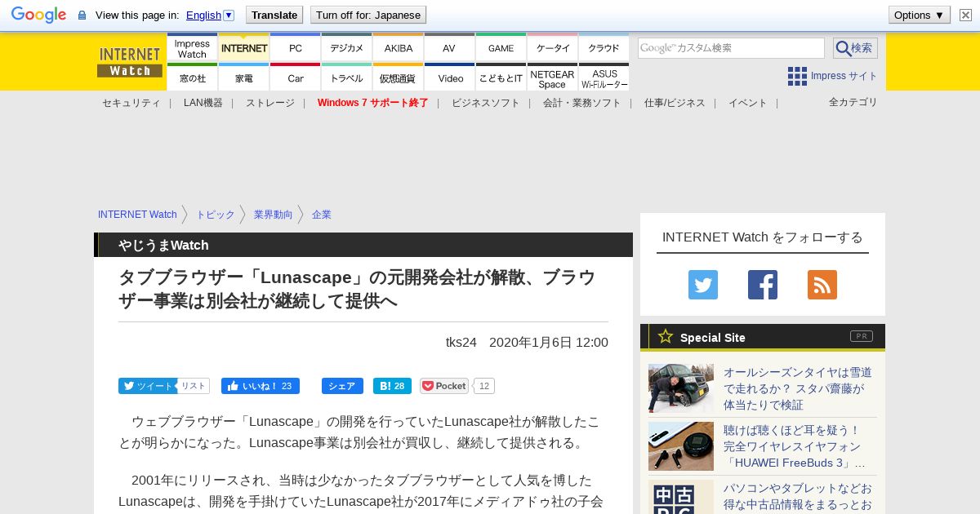
Task: Follow INTERNET Watch on Twitter icon
Action: click(703, 285)
